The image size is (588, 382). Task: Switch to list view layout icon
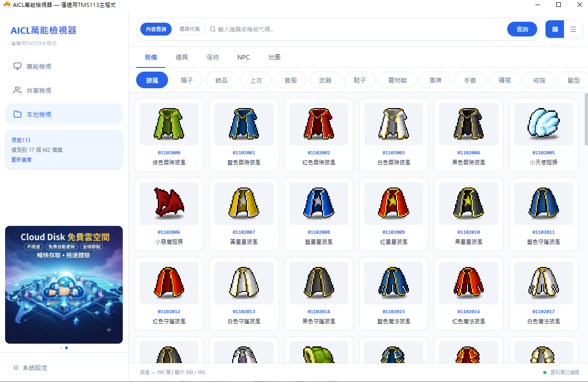click(x=573, y=29)
